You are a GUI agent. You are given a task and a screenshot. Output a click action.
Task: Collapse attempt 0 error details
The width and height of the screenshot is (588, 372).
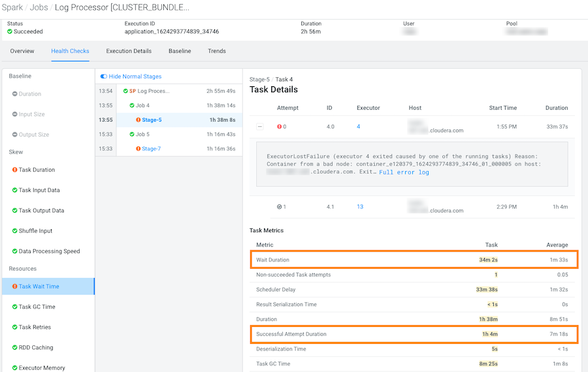point(260,126)
